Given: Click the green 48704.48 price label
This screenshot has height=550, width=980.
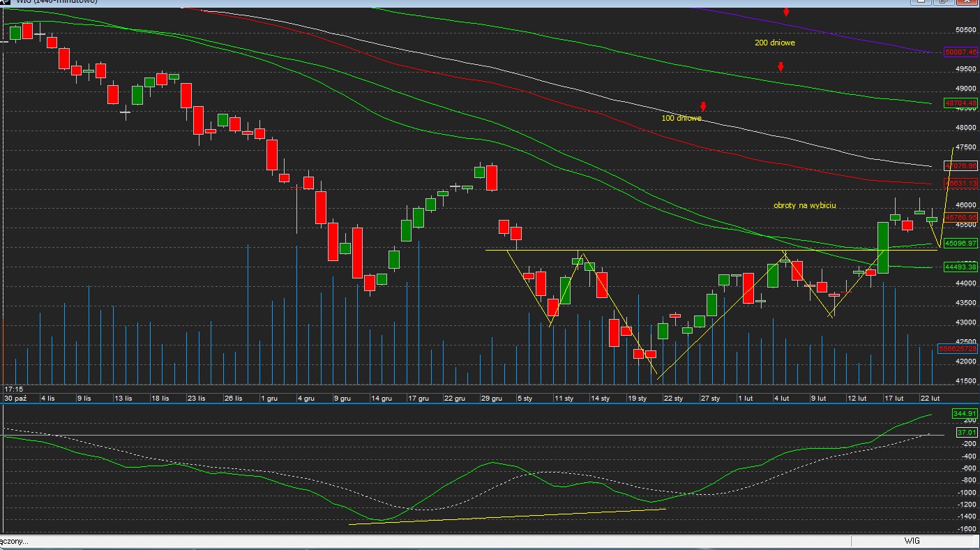Looking at the screenshot, I should (960, 103).
